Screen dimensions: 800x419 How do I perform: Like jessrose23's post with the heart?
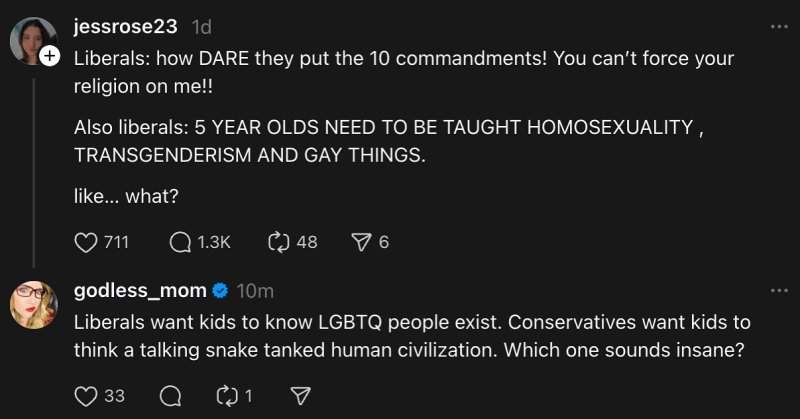(87, 242)
